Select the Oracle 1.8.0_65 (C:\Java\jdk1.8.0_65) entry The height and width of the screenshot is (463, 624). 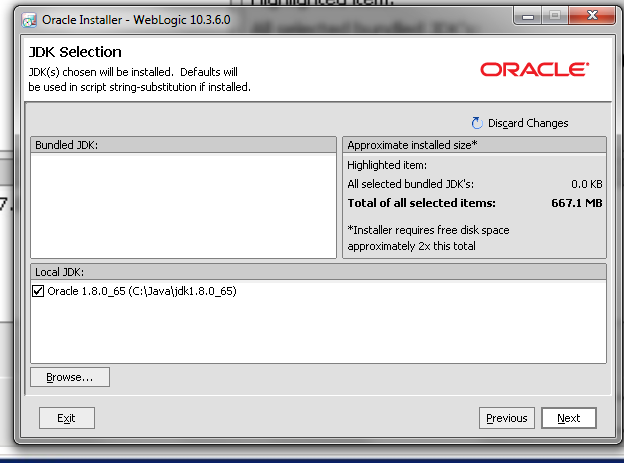pyautogui.click(x=142, y=291)
